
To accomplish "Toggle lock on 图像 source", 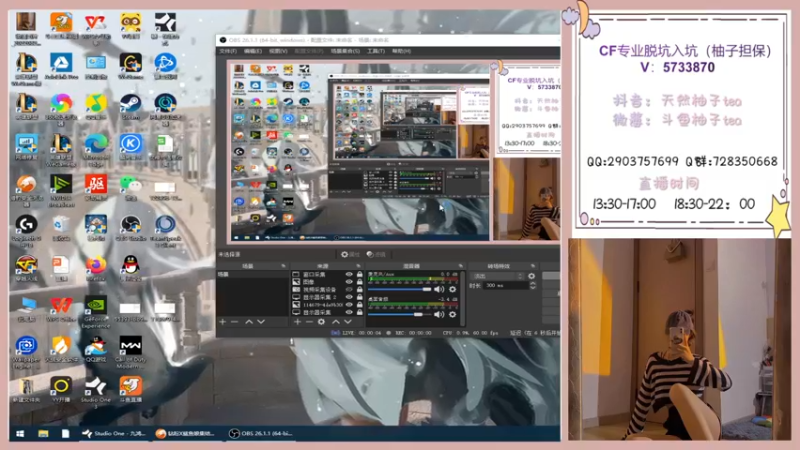I will [360, 282].
